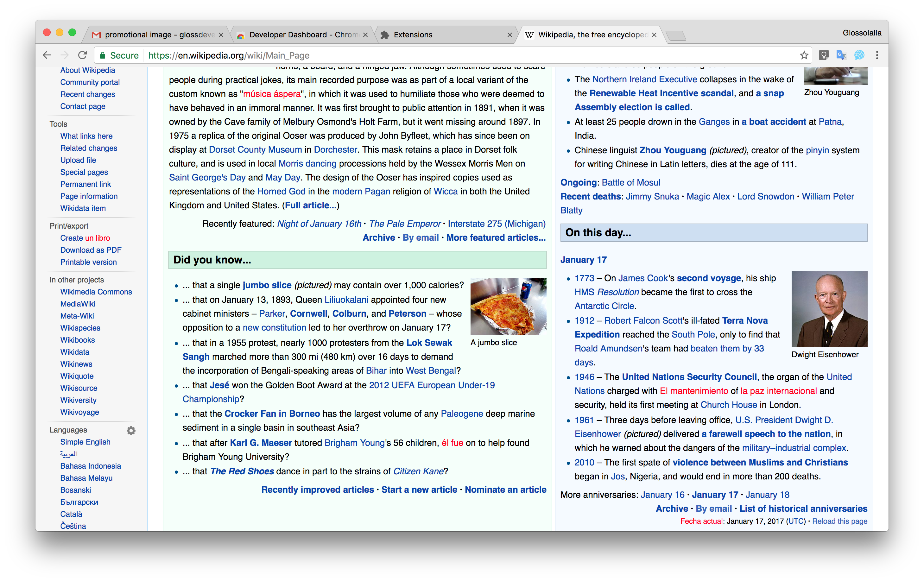Screen dimensions: 924x582
Task: Switch language to Simple English
Action: (85, 442)
